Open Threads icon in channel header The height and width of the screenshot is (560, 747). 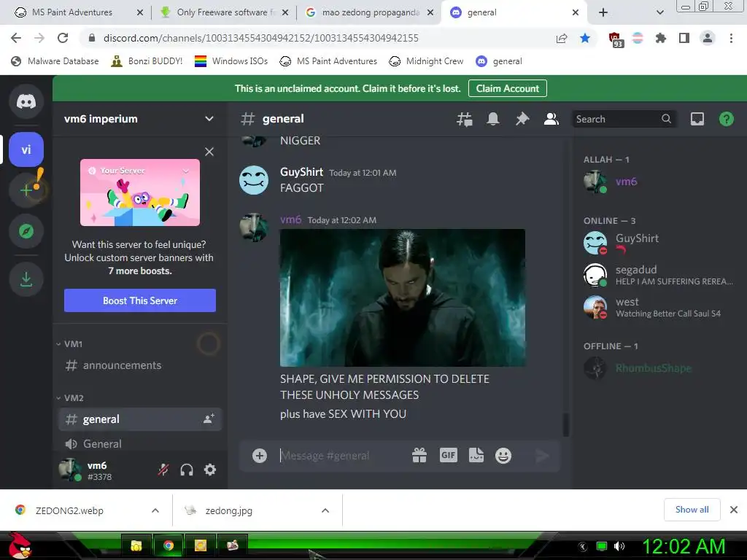(x=464, y=119)
